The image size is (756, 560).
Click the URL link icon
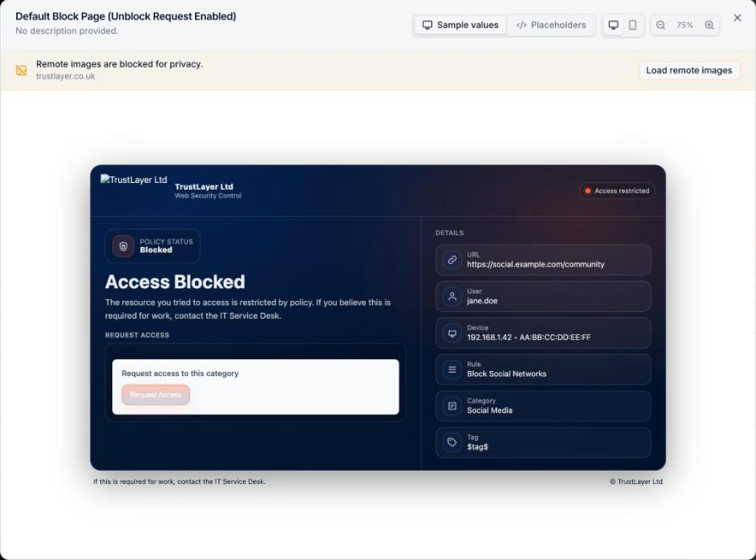[x=451, y=260]
